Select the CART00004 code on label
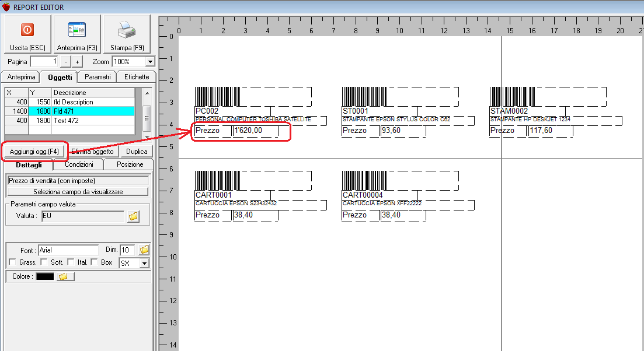This screenshot has width=644, height=351. click(363, 195)
